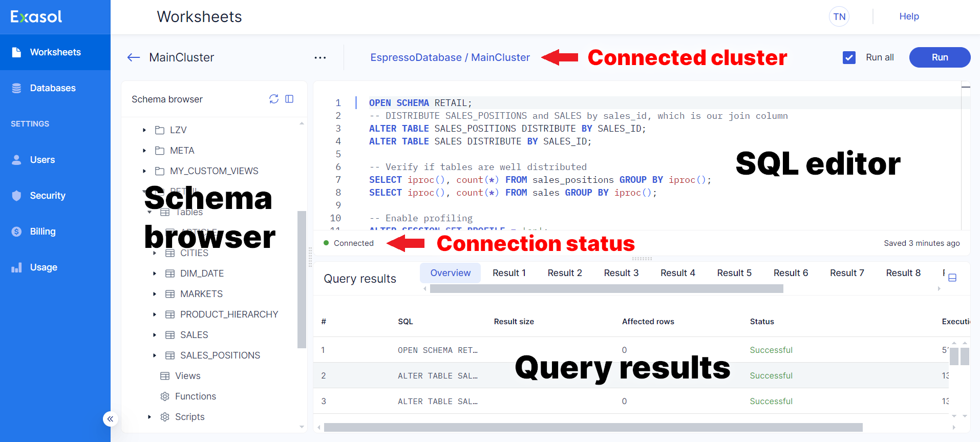Click the EspressoDatabase / MainCluster link
Viewport: 980px width, 442px height.
(x=450, y=57)
